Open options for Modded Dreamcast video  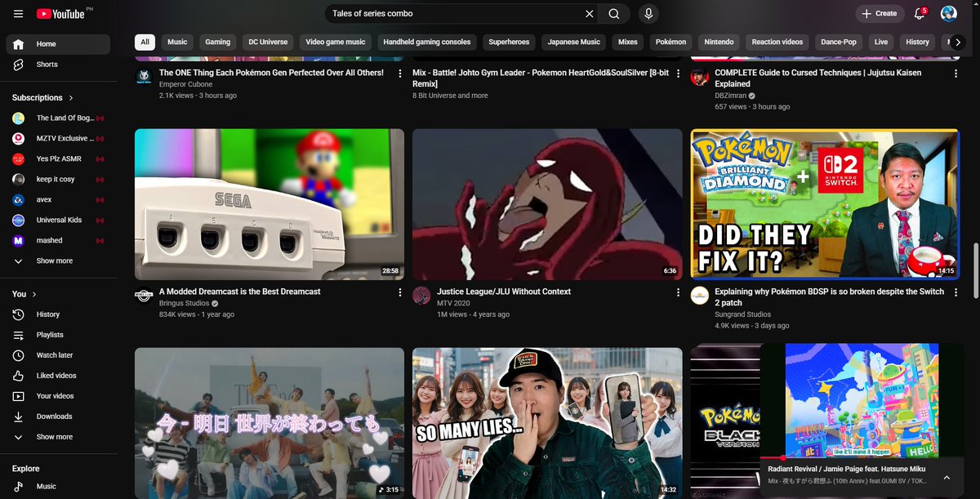click(400, 292)
